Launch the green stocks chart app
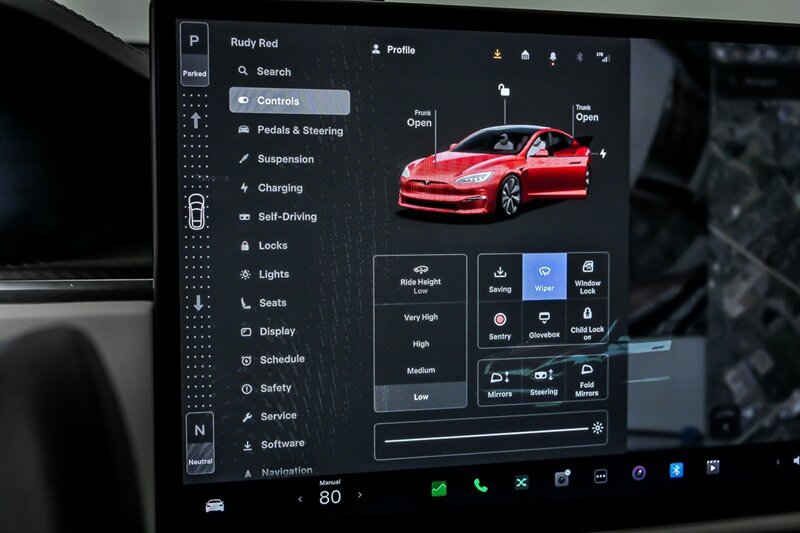 tap(439, 489)
